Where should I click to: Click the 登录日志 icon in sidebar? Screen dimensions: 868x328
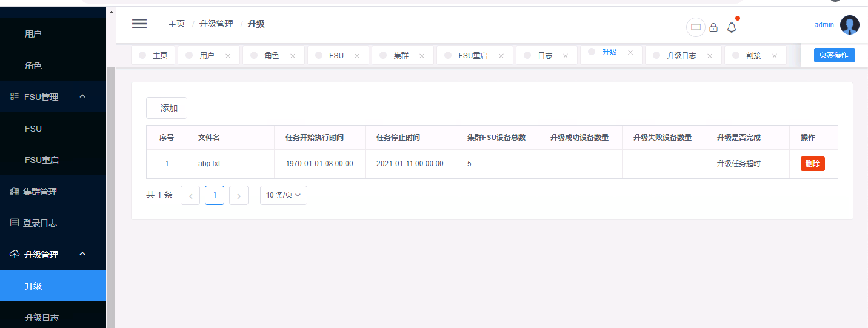click(x=14, y=223)
